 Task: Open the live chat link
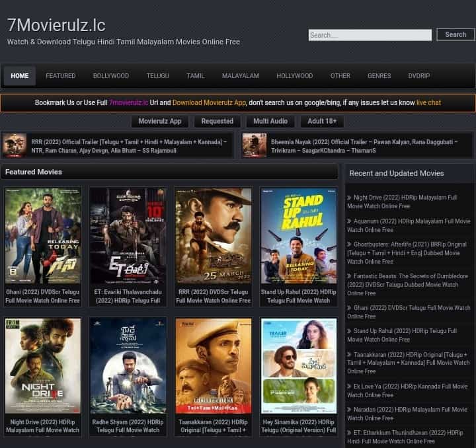[428, 102]
